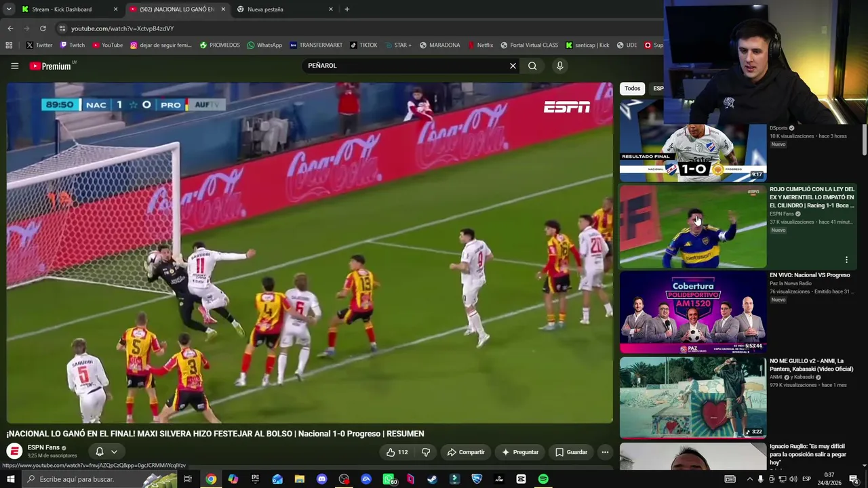Show hidden system tray icons
868x488 pixels.
pyautogui.click(x=749, y=479)
